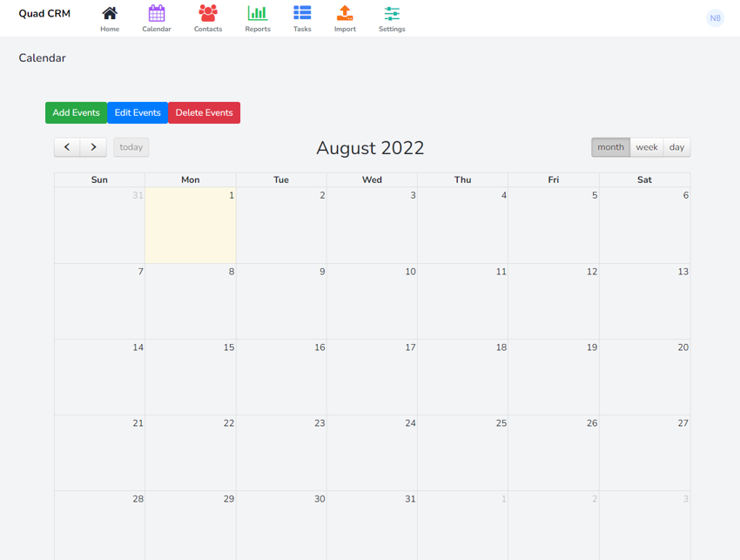Select day 30 in the calendar
This screenshot has height=560, width=740.
coord(281,525)
